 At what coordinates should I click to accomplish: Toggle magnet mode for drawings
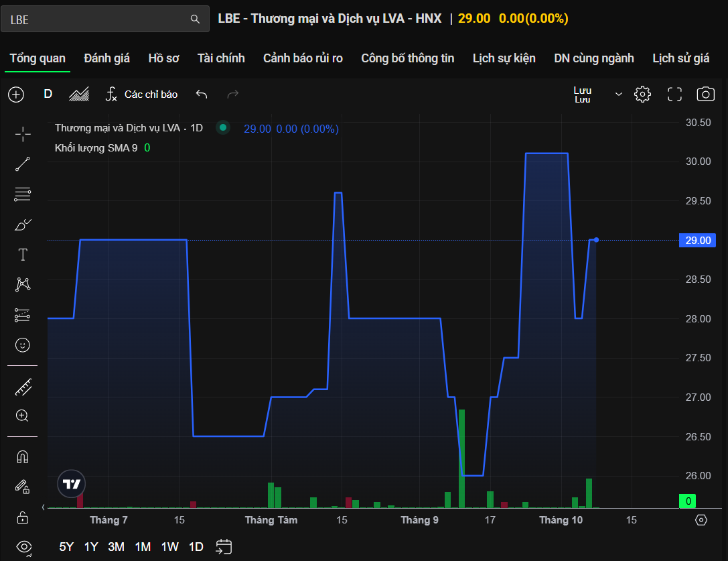(23, 457)
